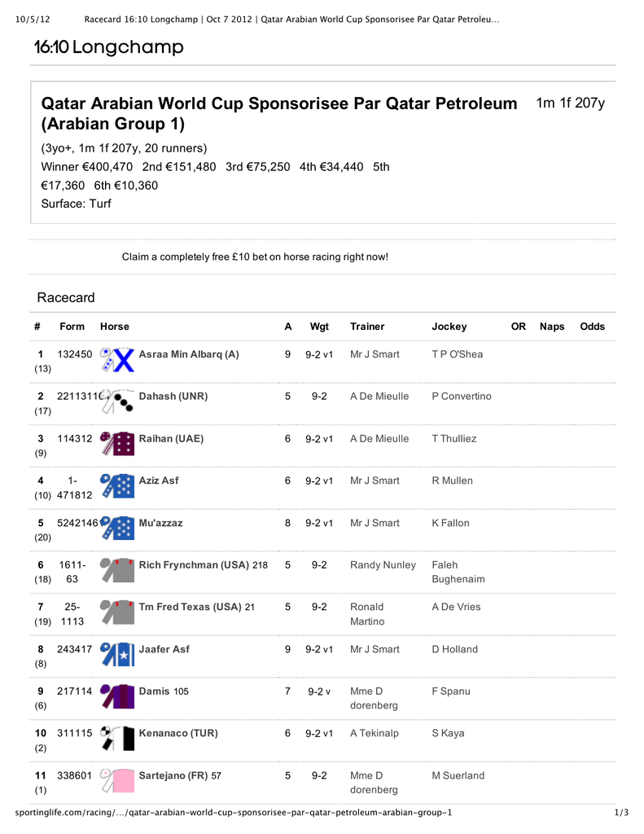Click the Naps column header

[552, 327]
